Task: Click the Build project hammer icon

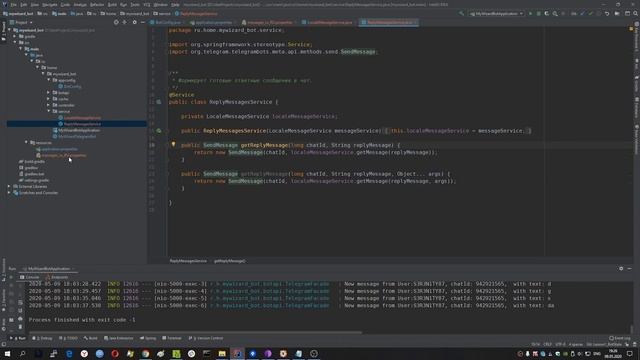Action: (461, 13)
